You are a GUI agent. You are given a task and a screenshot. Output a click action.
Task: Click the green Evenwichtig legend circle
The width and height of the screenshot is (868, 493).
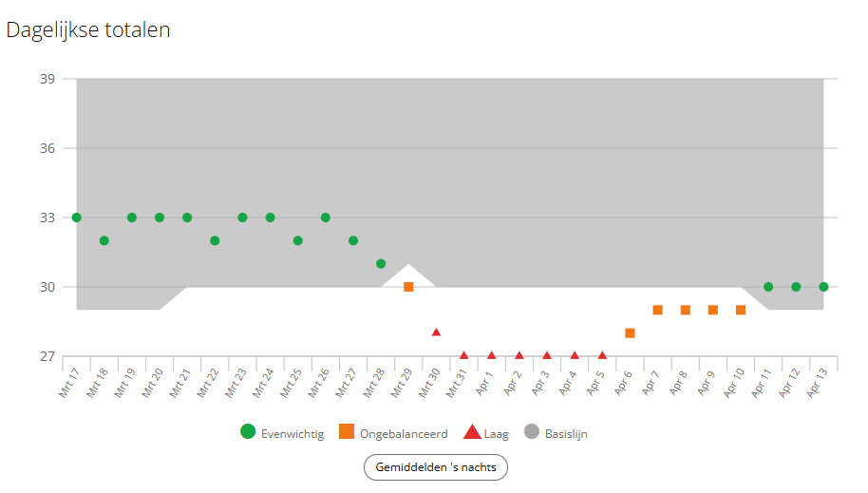point(248,433)
